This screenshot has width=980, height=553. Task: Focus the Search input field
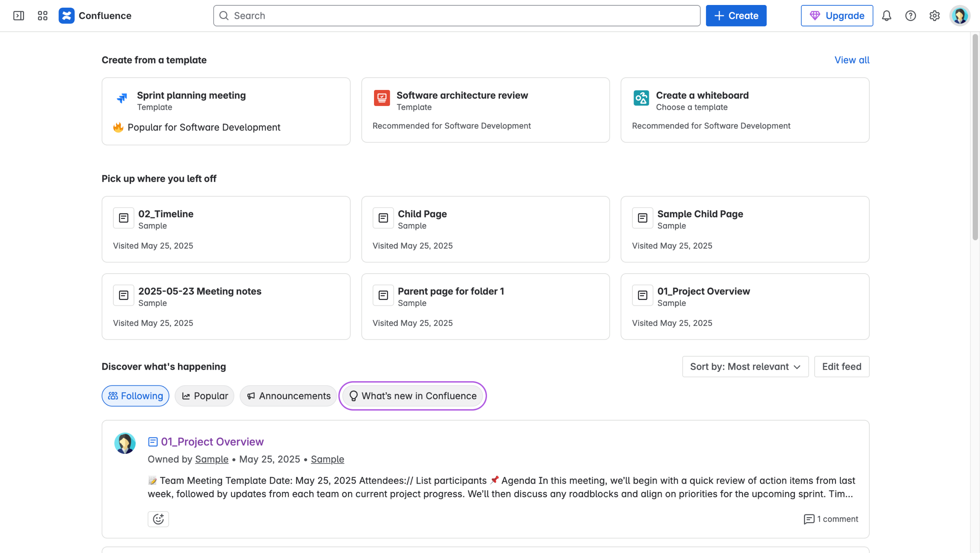pyautogui.click(x=457, y=16)
